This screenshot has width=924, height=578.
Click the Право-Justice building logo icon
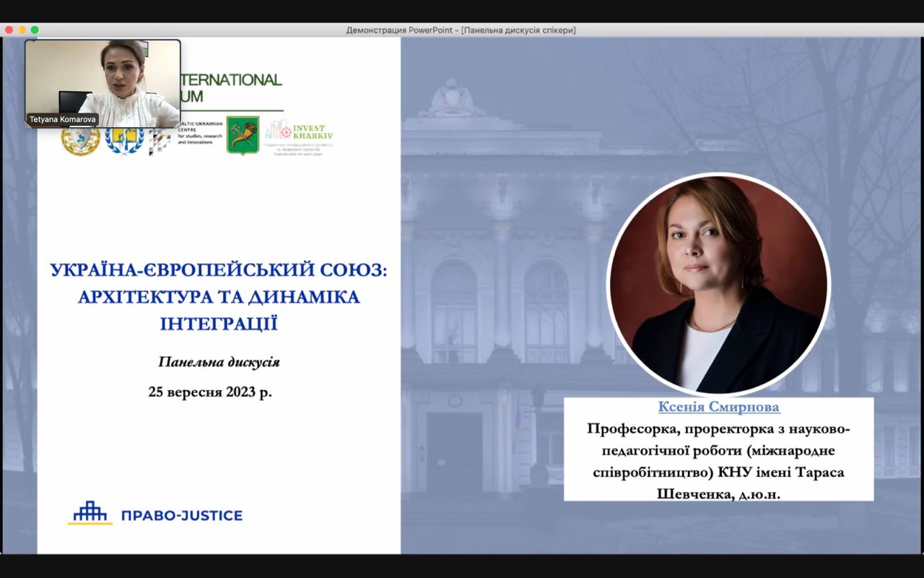click(90, 512)
